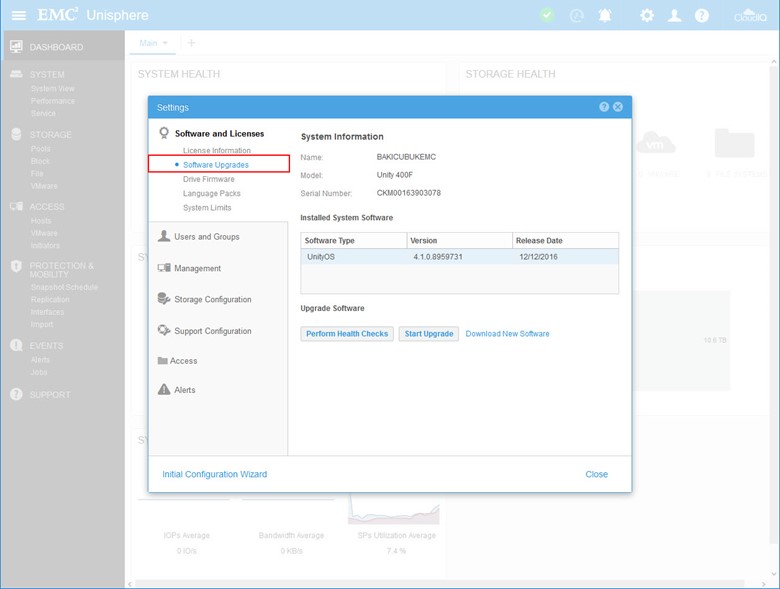
Task: Sort by the Release Date column header
Action: [566, 240]
